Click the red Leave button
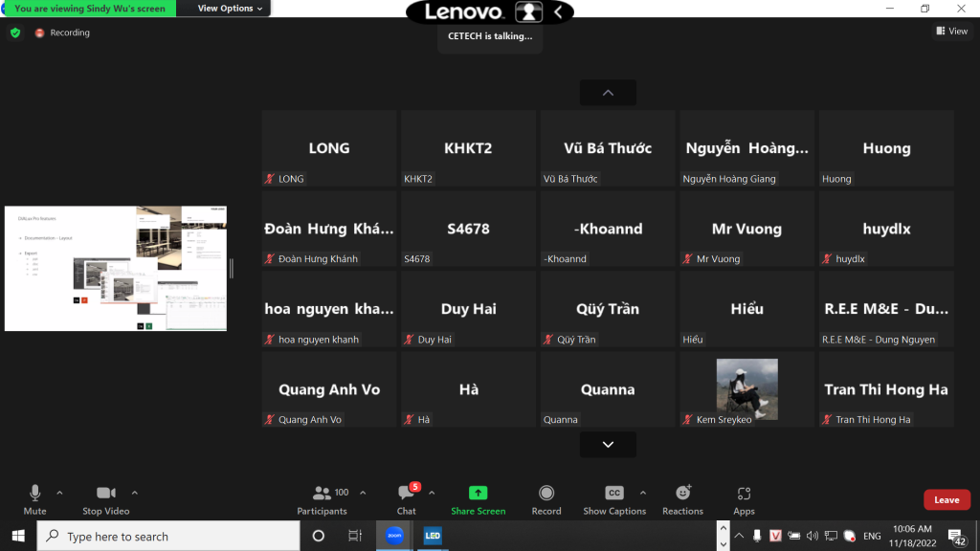 coord(947,499)
